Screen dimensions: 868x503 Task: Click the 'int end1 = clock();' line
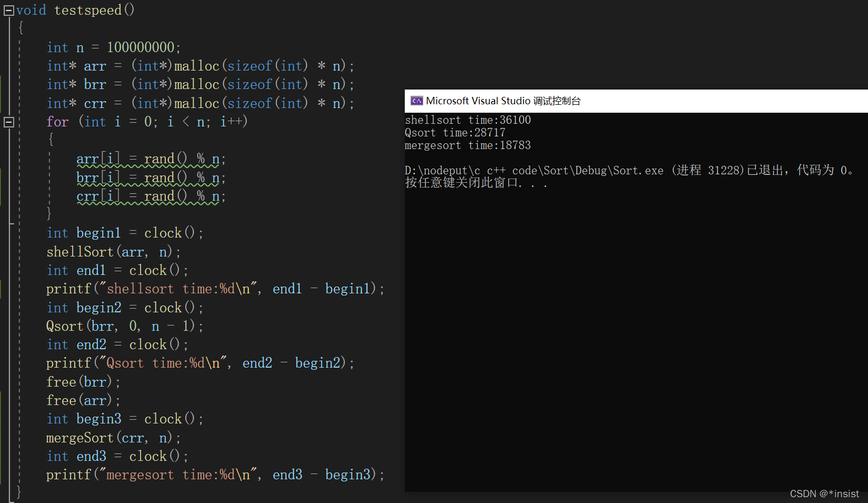click(117, 270)
